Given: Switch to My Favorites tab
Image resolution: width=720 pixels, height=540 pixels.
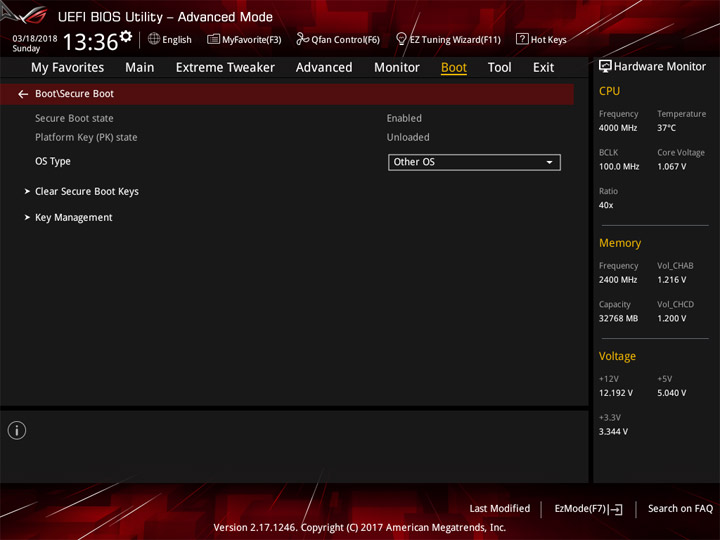Looking at the screenshot, I should [x=68, y=68].
